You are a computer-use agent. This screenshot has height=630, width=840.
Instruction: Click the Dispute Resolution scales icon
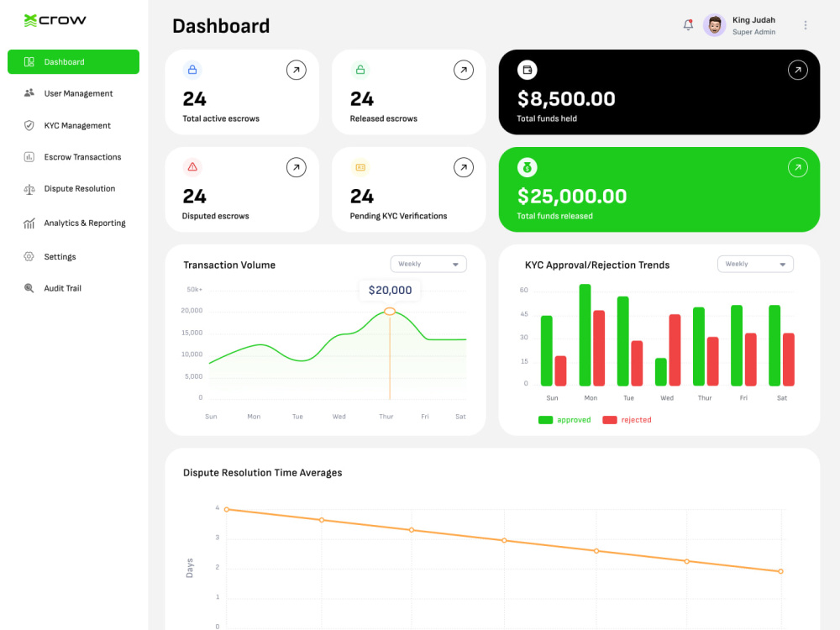pyautogui.click(x=29, y=189)
